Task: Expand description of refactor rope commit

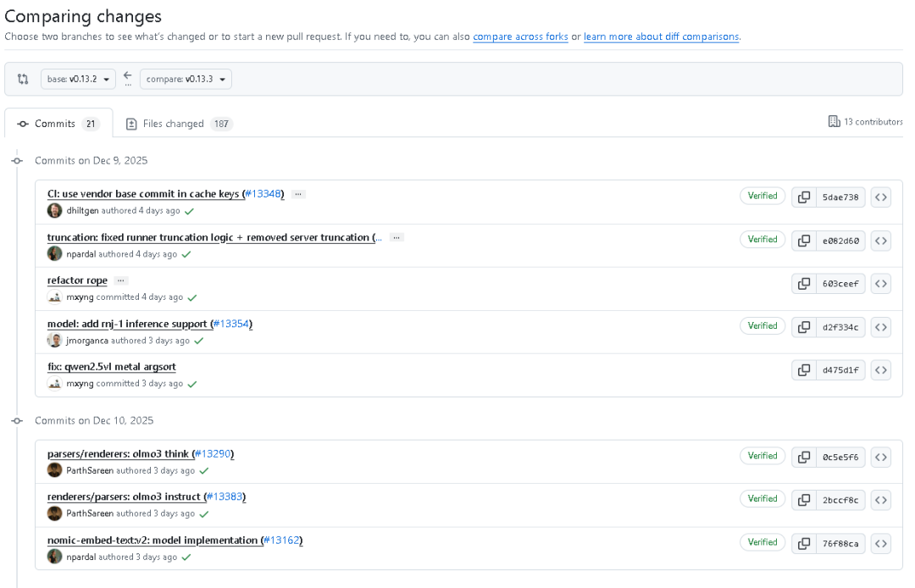Action: pos(120,280)
